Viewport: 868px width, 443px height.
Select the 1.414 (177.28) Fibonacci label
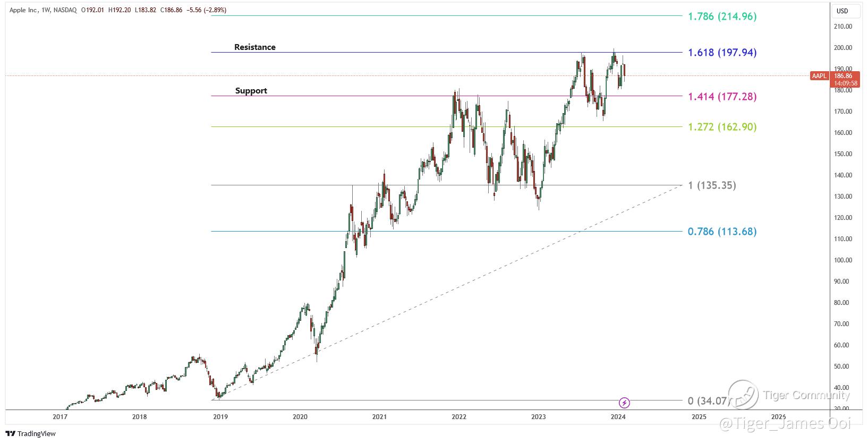(722, 96)
